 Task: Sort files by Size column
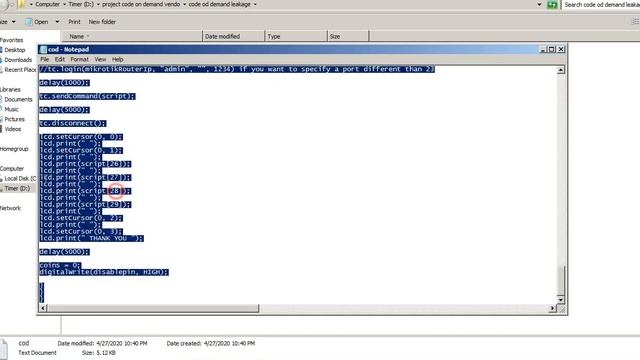[x=348, y=36]
